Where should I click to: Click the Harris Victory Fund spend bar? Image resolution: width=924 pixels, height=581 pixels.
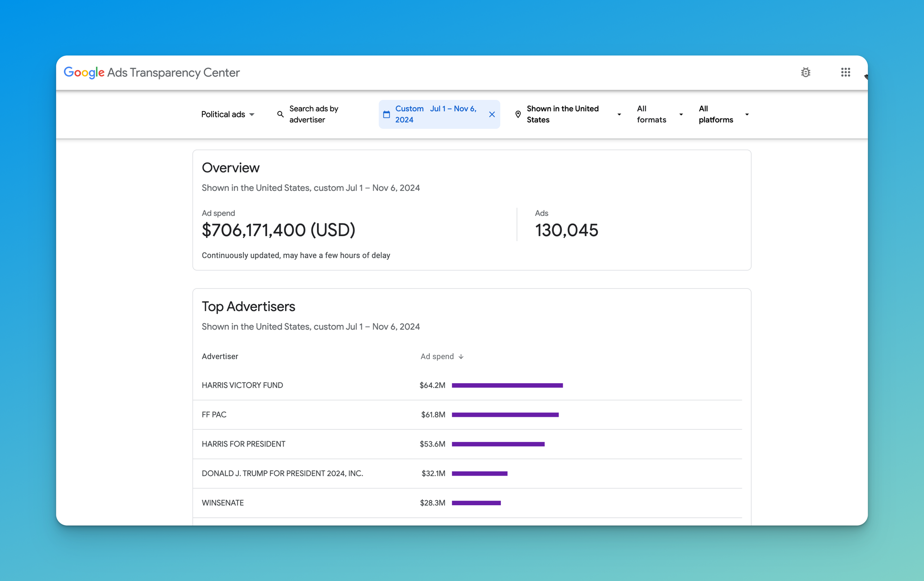pos(507,385)
